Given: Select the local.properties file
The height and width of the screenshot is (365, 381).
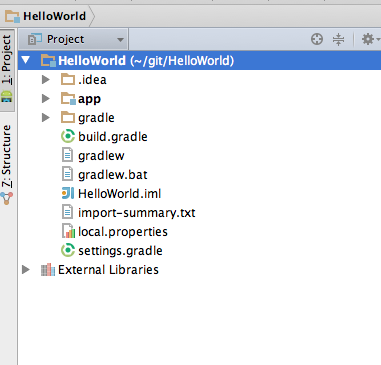Looking at the screenshot, I should pos(123,232).
